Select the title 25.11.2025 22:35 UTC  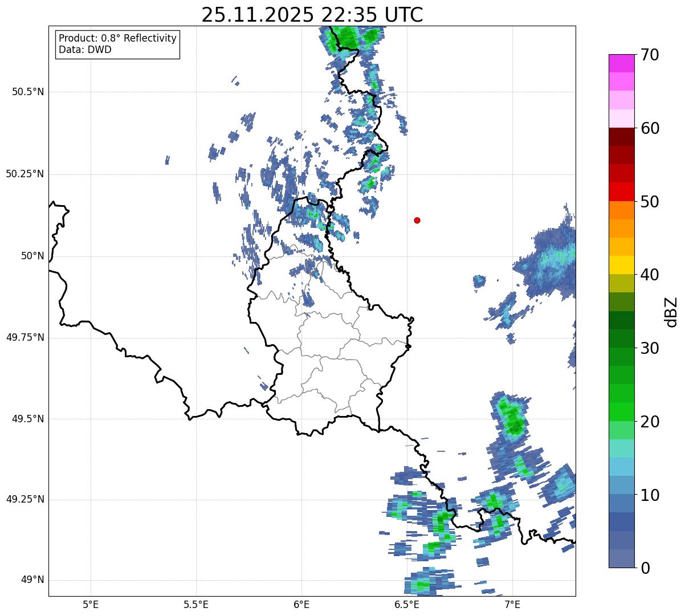pos(312,15)
